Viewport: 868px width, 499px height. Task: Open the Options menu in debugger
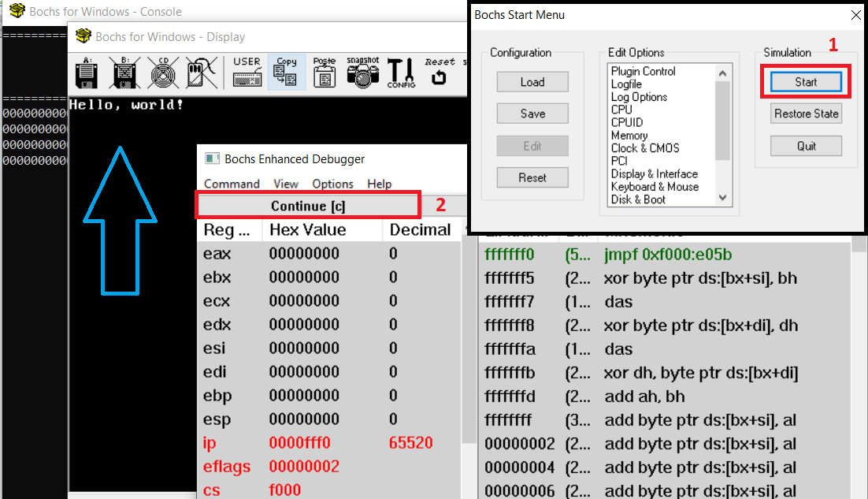pos(332,184)
